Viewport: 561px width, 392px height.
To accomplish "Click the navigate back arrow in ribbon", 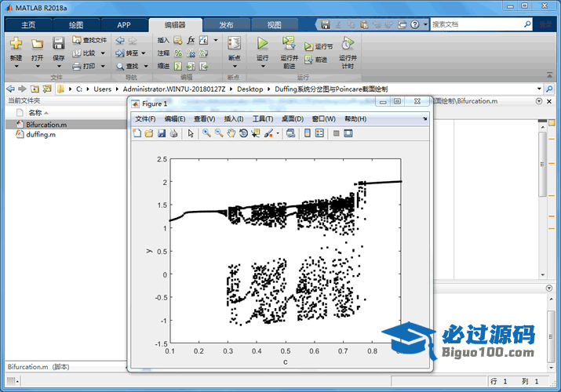I will coord(120,40).
